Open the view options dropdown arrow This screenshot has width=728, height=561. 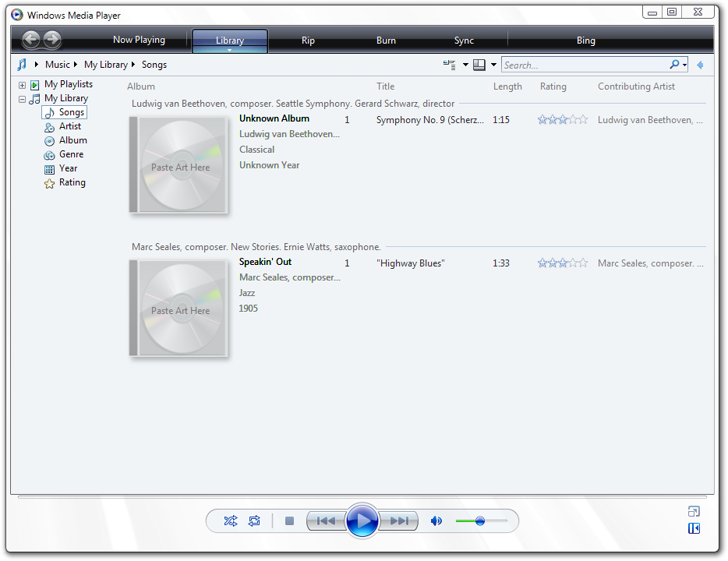465,65
